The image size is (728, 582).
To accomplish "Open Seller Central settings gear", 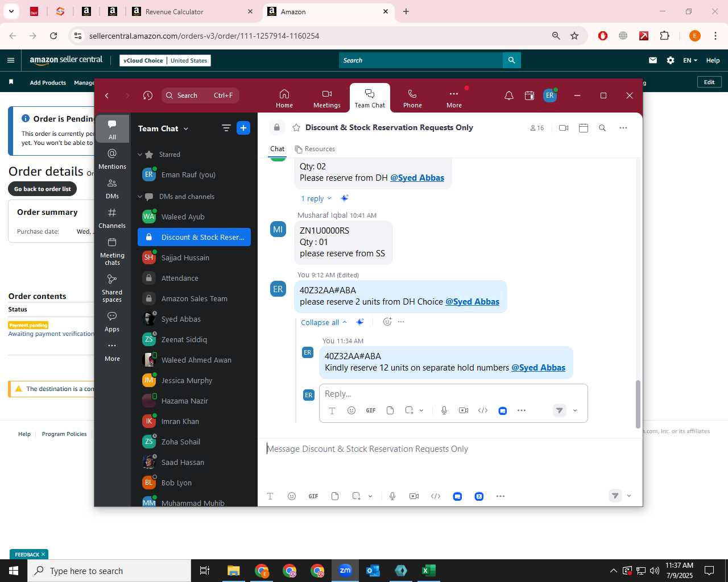I will (671, 60).
